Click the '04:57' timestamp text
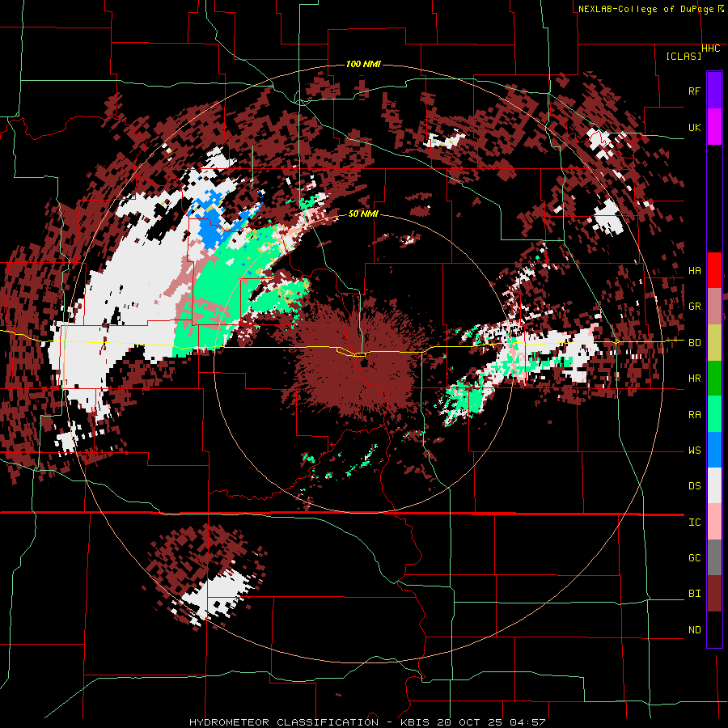The width and height of the screenshot is (728, 728). pyautogui.click(x=528, y=722)
